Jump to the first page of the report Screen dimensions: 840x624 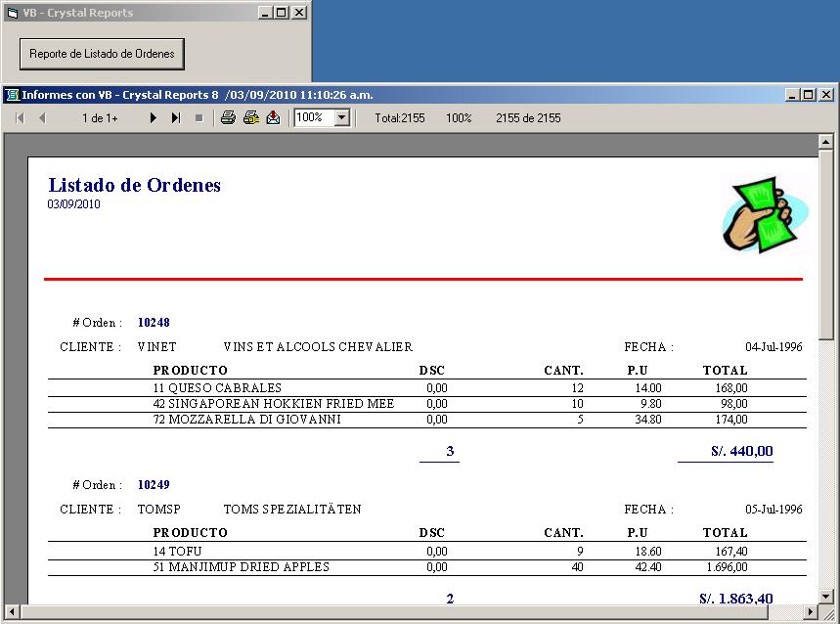click(x=18, y=117)
